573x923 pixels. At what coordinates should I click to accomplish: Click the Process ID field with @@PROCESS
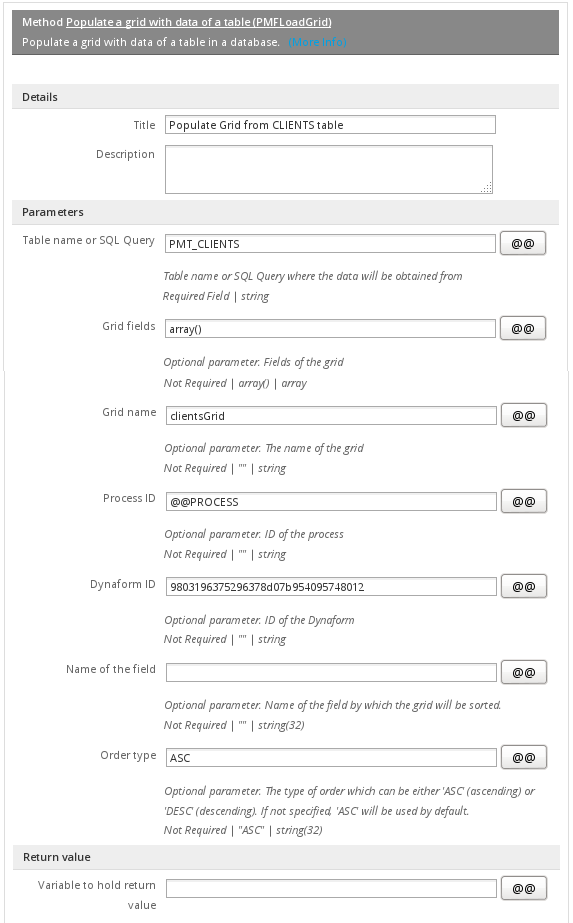click(332, 502)
